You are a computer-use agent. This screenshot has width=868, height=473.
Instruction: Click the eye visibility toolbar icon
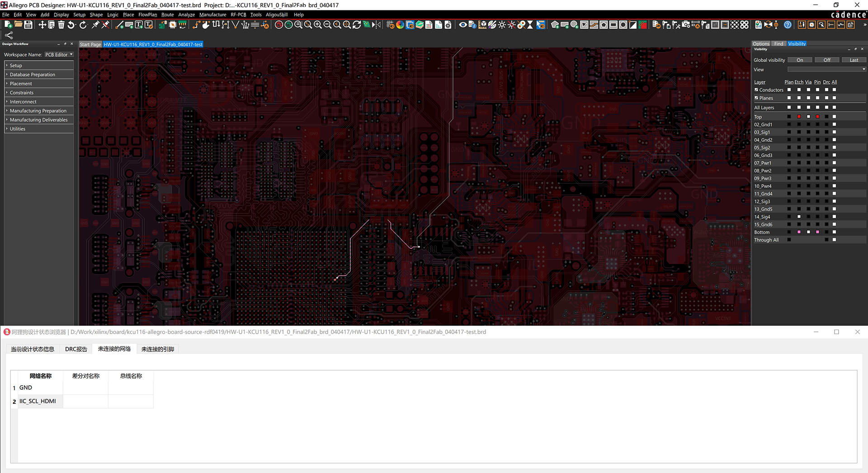[x=463, y=24]
